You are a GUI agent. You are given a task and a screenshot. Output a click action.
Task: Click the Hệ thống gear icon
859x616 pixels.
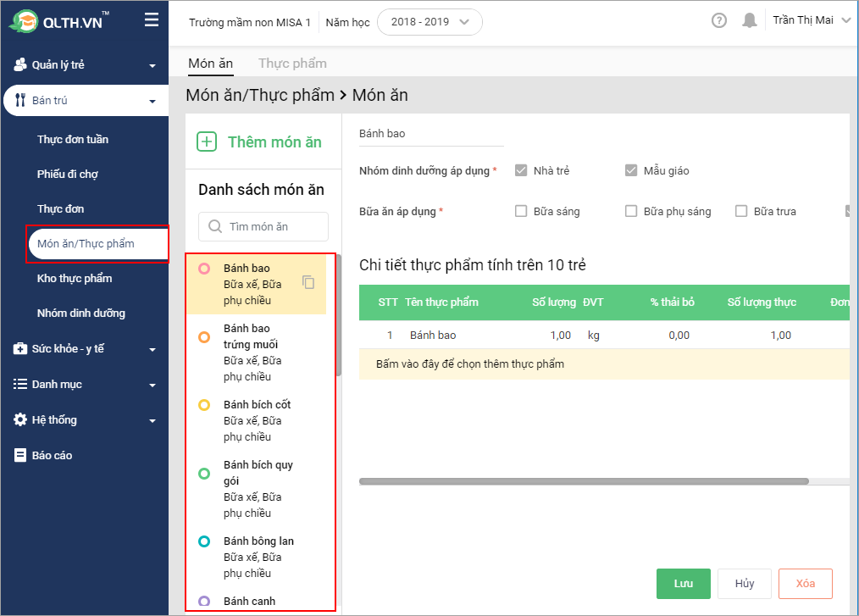click(20, 419)
